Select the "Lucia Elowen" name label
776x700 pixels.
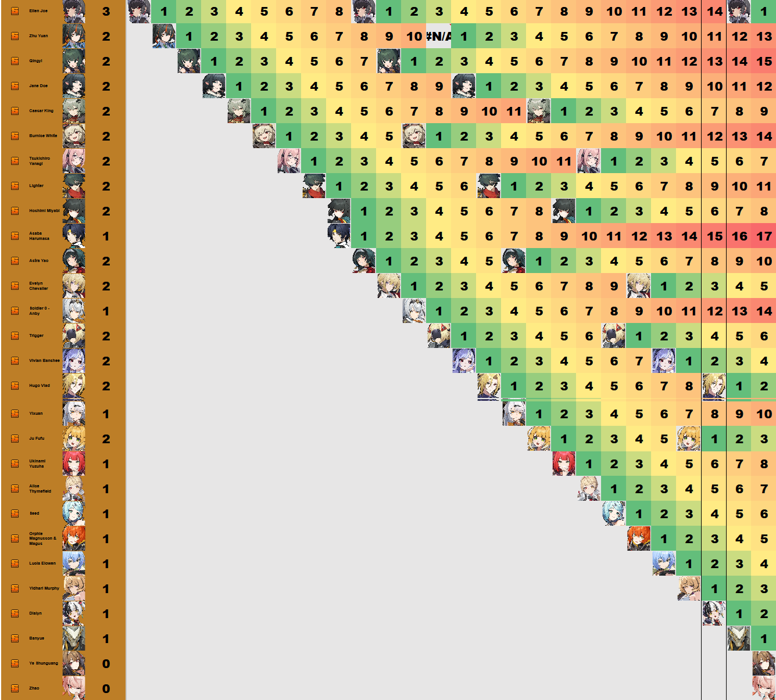click(x=42, y=563)
